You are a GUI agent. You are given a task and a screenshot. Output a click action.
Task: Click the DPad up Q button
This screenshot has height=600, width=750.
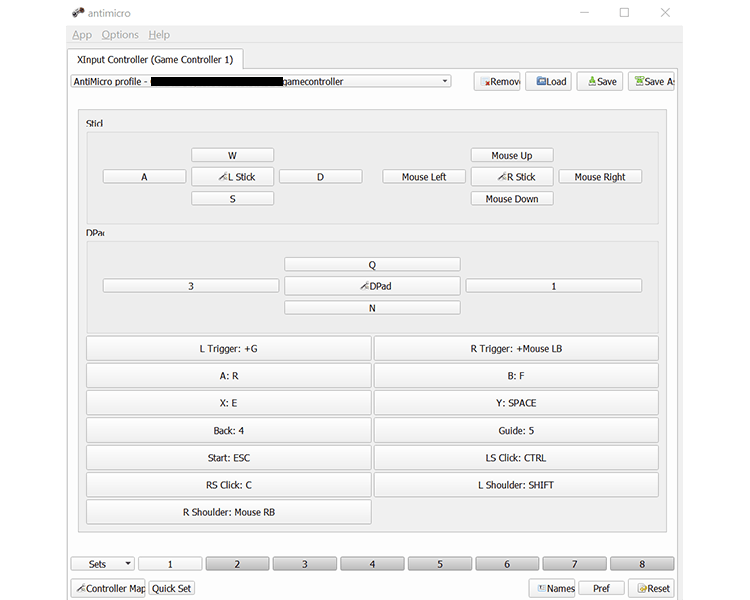(372, 265)
